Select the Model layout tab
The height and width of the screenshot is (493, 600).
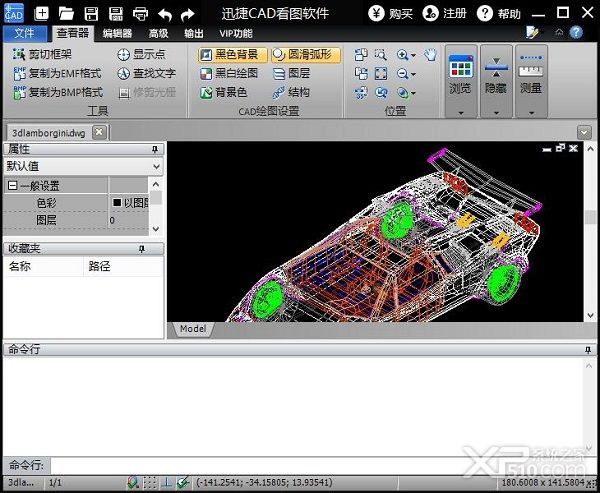[193, 329]
